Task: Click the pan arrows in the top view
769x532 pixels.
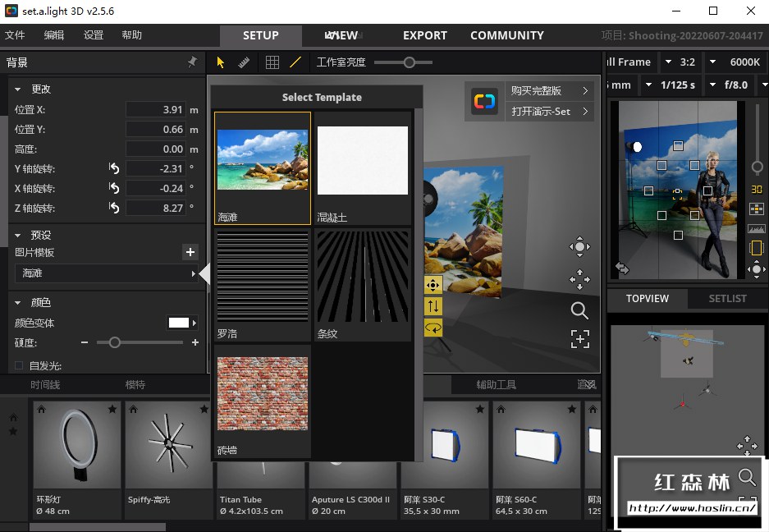Action: coord(747,445)
